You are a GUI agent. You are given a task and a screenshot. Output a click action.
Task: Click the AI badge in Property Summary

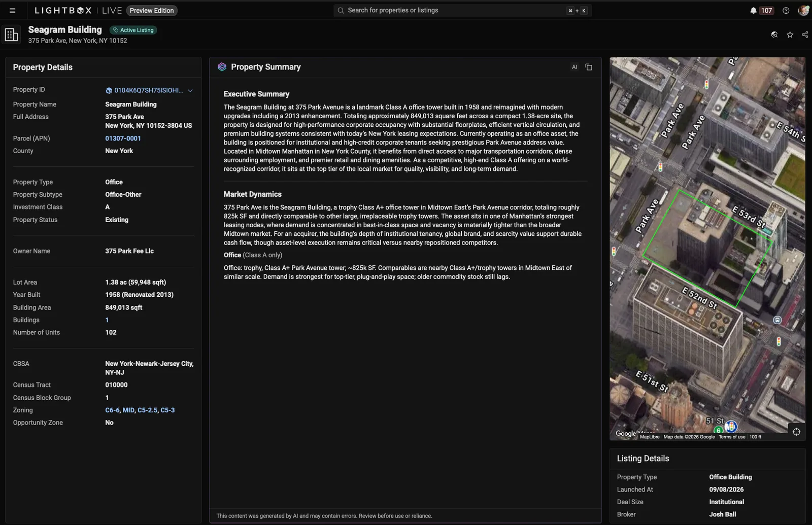click(x=574, y=67)
